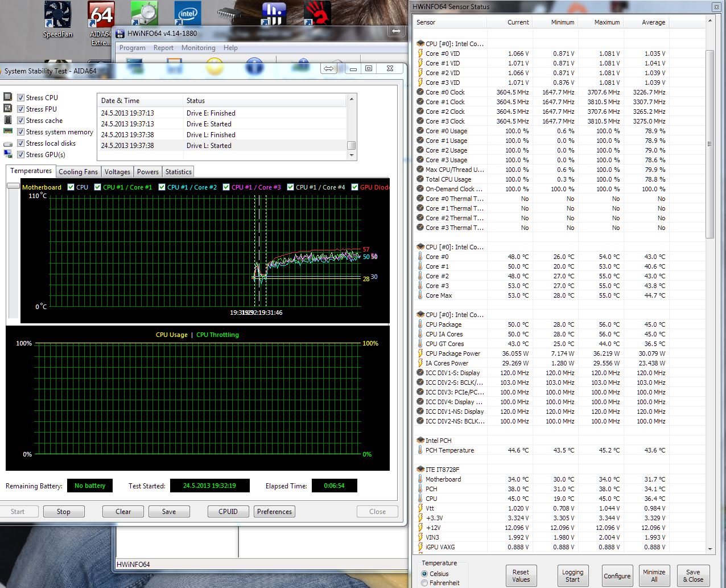Click the CPU [#0] group icon above Core #0 temperature
This screenshot has width=726, height=588.
tap(420, 246)
